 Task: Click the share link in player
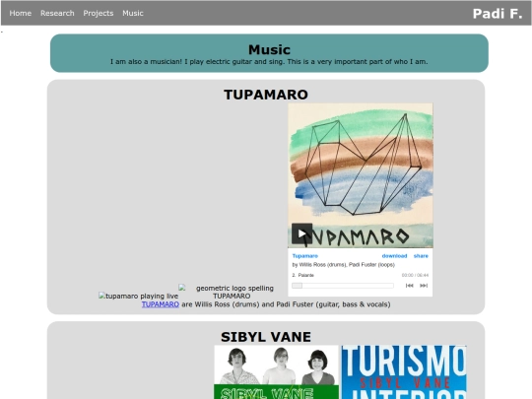[x=421, y=256]
